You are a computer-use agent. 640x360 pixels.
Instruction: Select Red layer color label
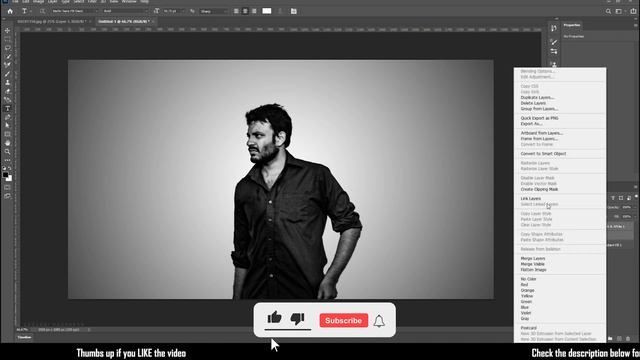tap(524, 285)
